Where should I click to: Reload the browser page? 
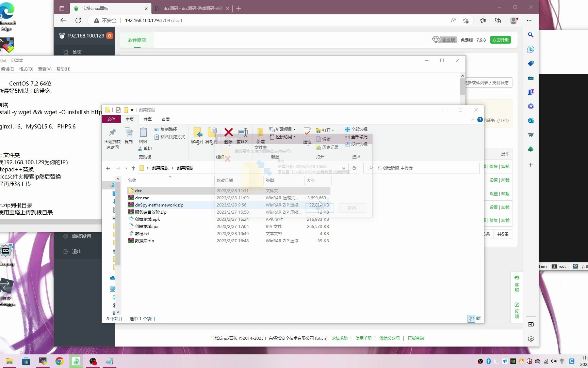(x=78, y=20)
